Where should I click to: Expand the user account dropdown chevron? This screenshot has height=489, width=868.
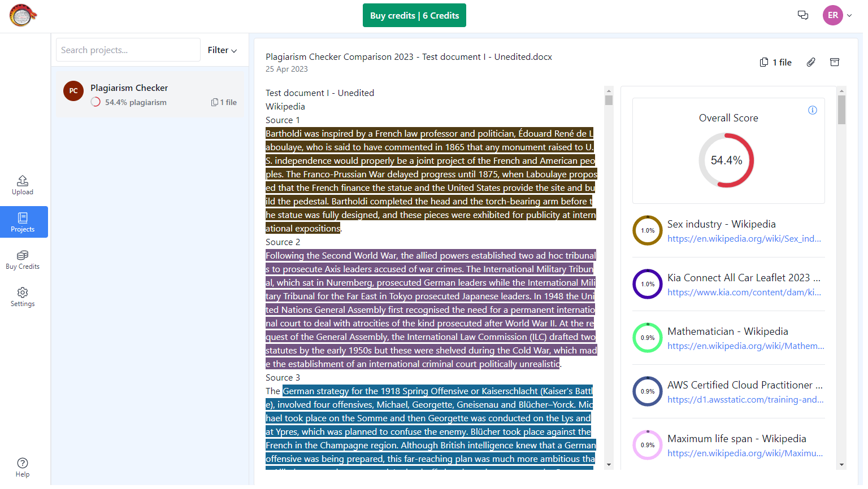[x=849, y=16]
